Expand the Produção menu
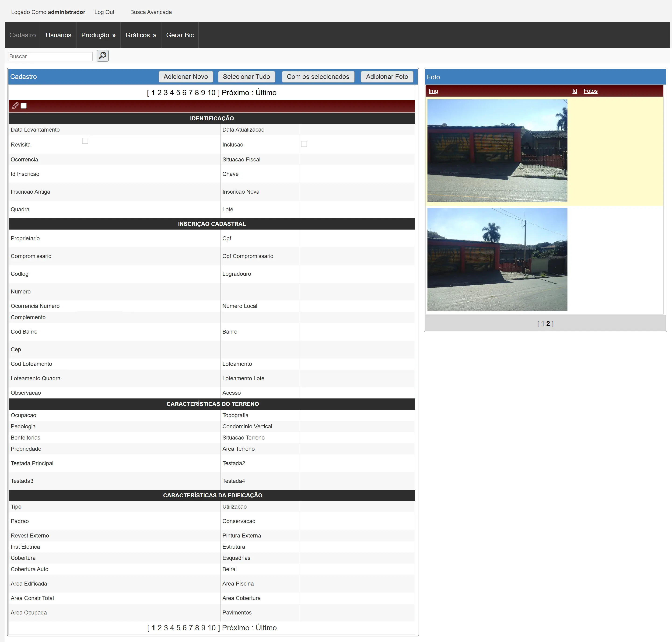The width and height of the screenshot is (672, 642). 98,35
